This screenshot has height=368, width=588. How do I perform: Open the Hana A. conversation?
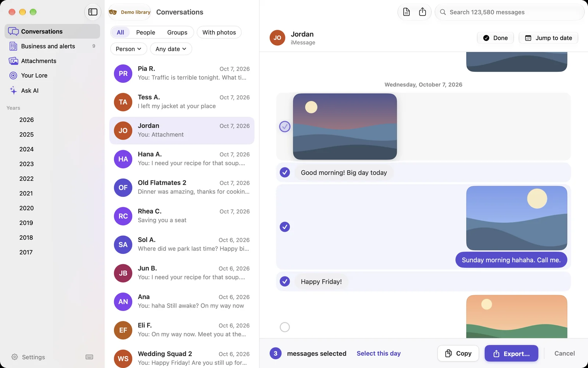pyautogui.click(x=182, y=159)
